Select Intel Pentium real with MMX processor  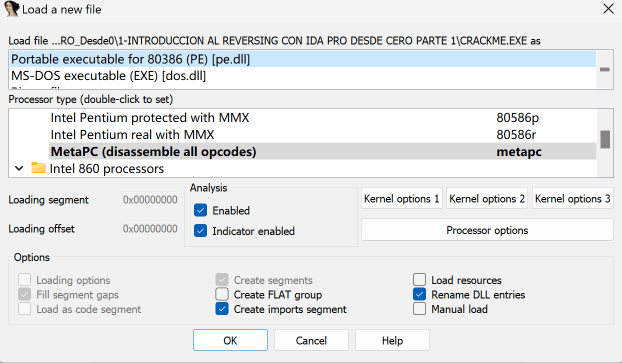[323, 134]
